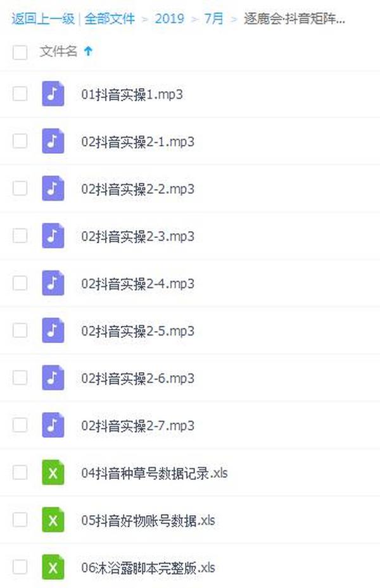Image resolution: width=380 pixels, height=588 pixels.
Task: Click the Excel icon for 06沐浴露脚本完整版.xls
Action: click(53, 567)
